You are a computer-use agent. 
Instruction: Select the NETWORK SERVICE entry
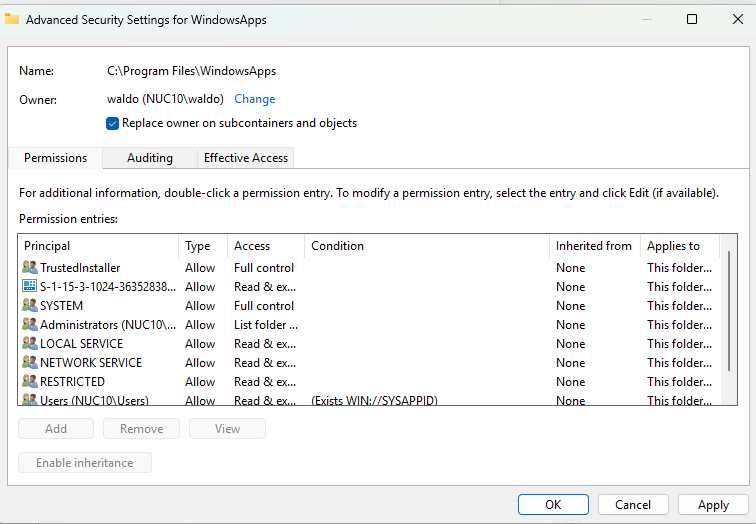coord(369,363)
